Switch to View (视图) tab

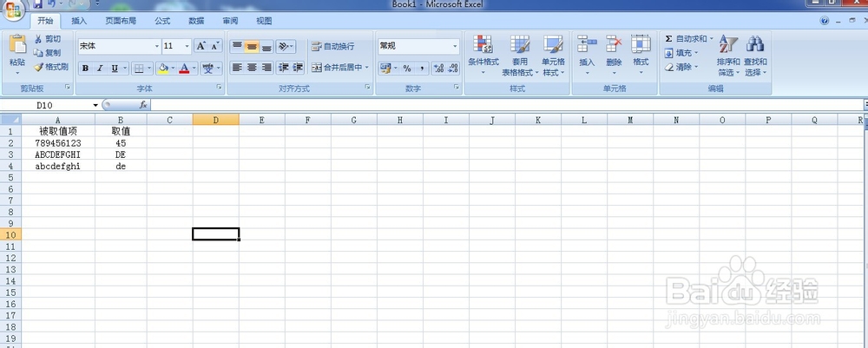(264, 21)
